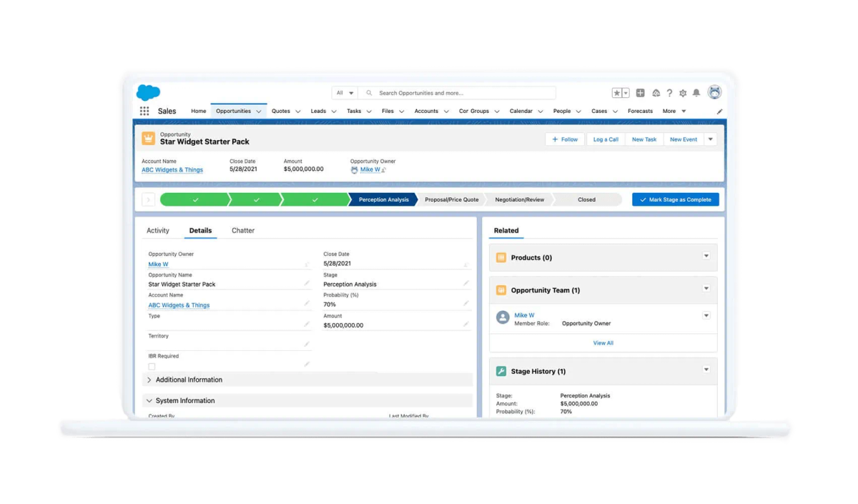The height and width of the screenshot is (504, 858).
Task: Click the Salesforce cloud logo
Action: tap(148, 92)
